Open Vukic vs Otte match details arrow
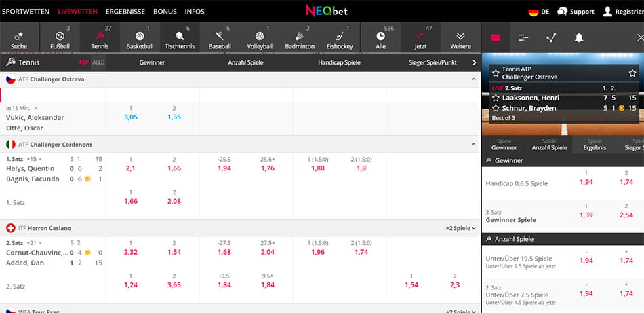The width and height of the screenshot is (644, 313). pyautogui.click(x=36, y=108)
